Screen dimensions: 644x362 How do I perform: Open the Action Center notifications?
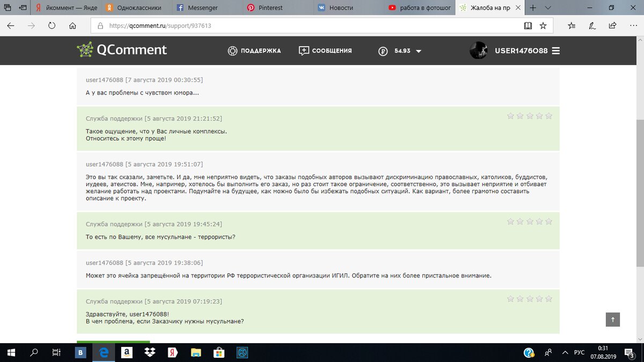[x=630, y=353]
